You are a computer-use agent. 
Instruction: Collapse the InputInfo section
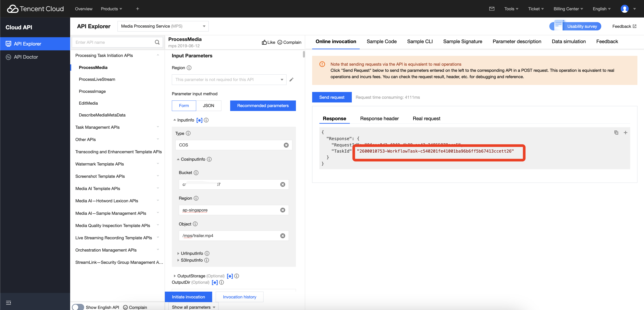174,120
